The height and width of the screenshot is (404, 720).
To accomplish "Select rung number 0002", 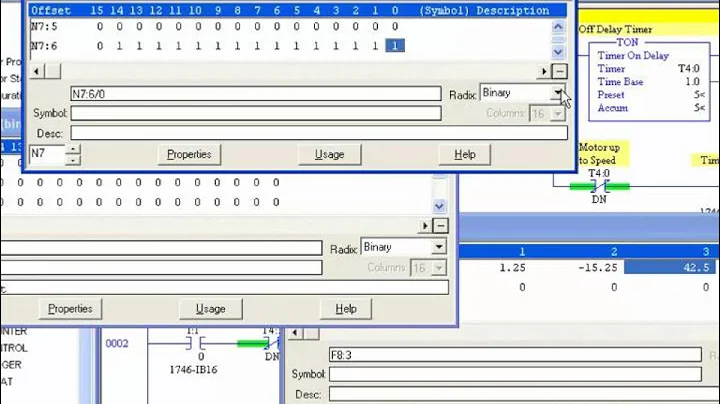I will point(117,343).
